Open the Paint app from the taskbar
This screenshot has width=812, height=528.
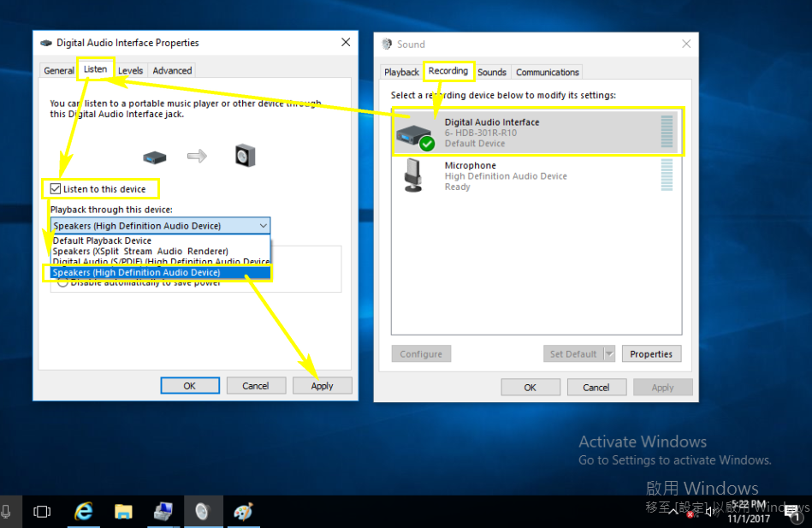point(243,512)
